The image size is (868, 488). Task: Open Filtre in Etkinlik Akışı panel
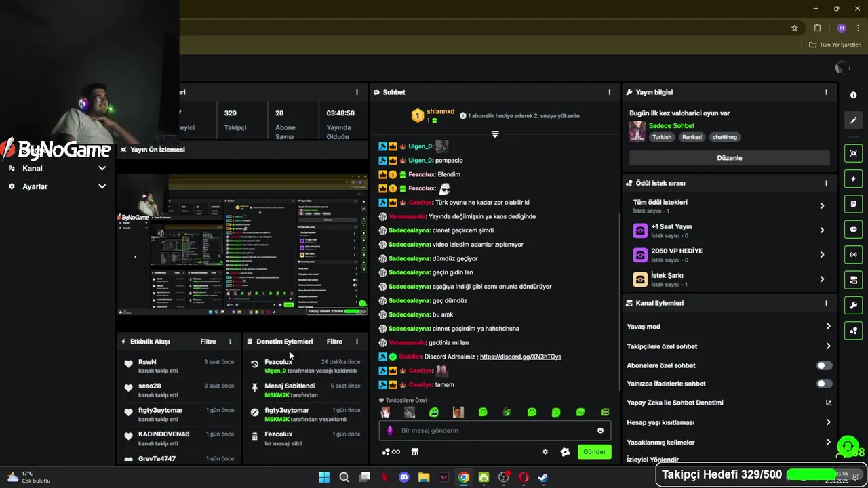(208, 342)
